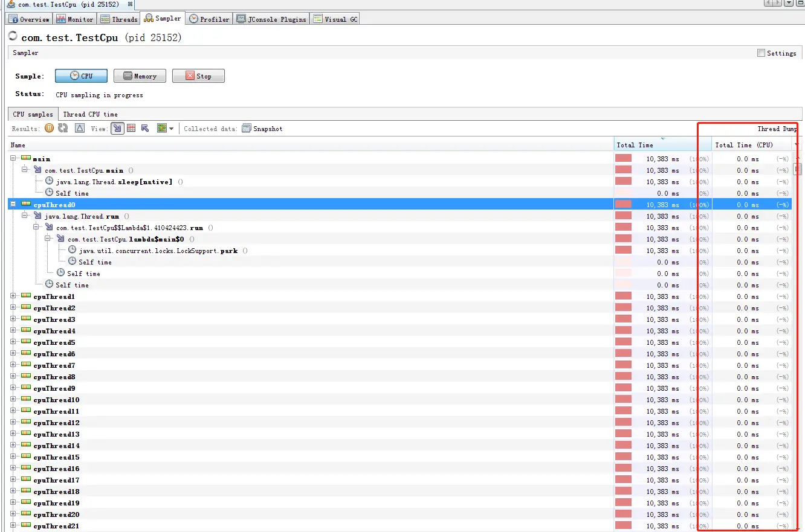
Task: Open the thread selection dropdown arrow
Action: (x=172, y=129)
